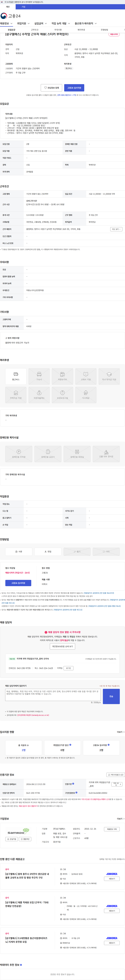Click the 필기 screening method card

77,551
